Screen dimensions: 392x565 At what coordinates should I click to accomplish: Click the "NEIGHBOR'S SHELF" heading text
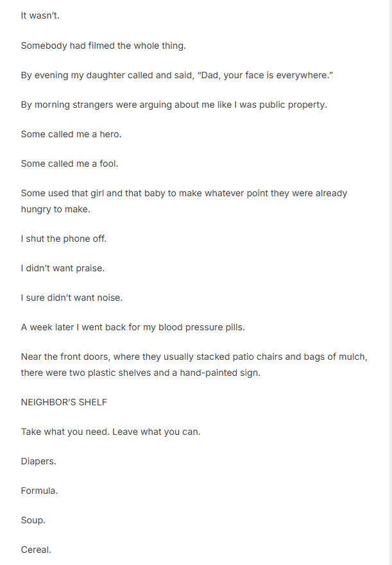(x=64, y=402)
